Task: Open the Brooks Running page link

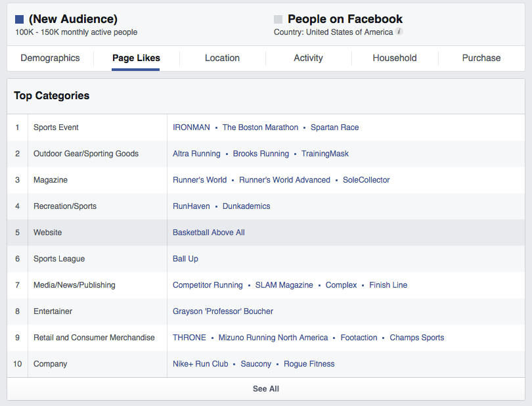Action: point(261,154)
